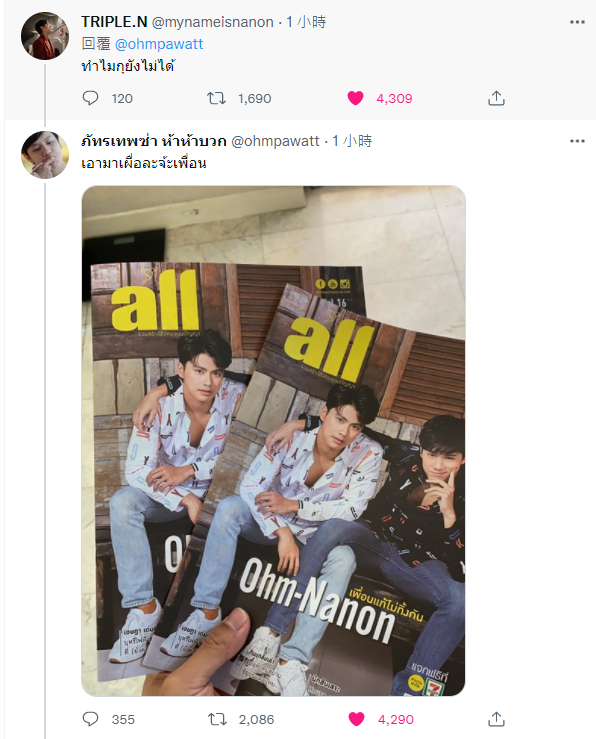Toggle like on the ohmpawatt tweet
The height and width of the screenshot is (739, 596).
(x=356, y=719)
